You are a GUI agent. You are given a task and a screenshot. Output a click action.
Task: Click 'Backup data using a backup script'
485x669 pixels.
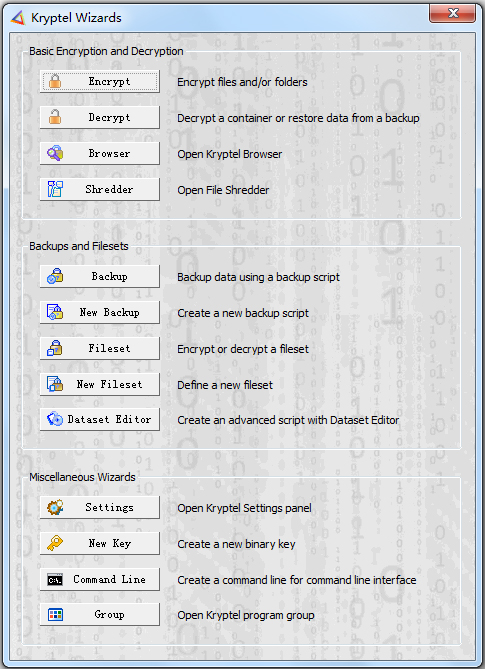point(258,277)
